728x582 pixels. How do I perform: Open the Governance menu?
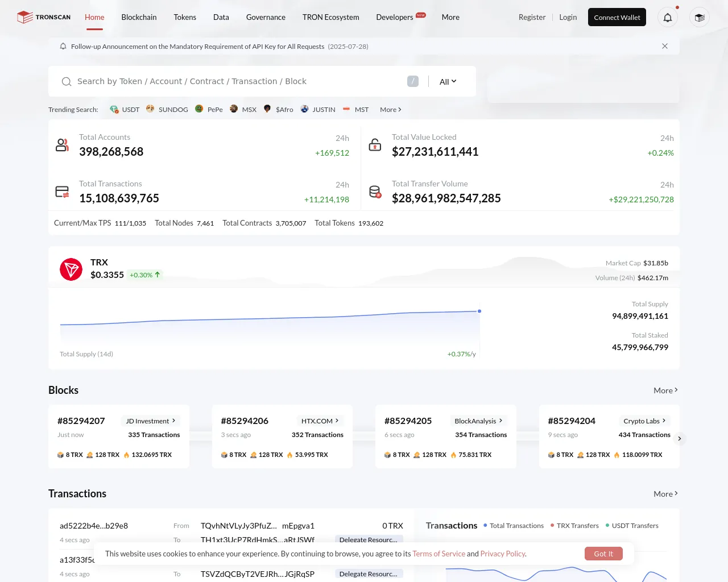[266, 17]
